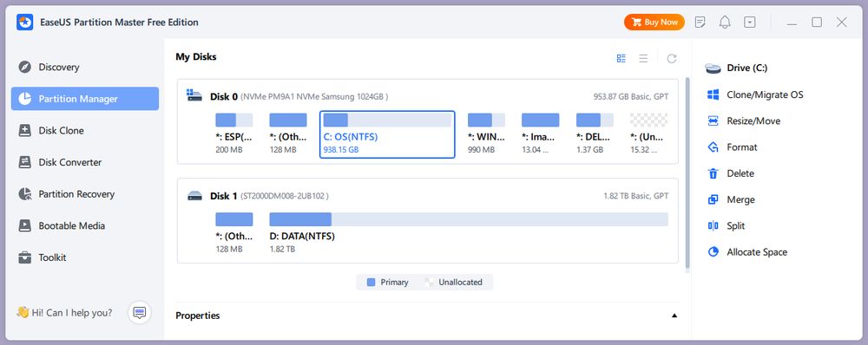This screenshot has width=868, height=345.
Task: Select Partition Manager in sidebar
Action: (x=85, y=99)
